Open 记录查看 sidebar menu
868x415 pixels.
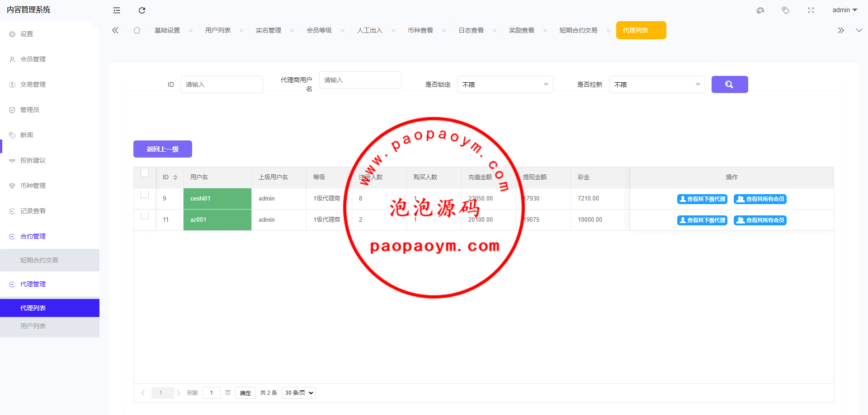(x=50, y=211)
